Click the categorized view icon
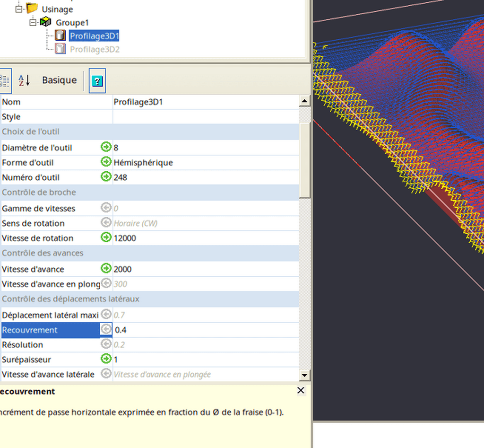The width and height of the screenshot is (484, 448). [x=5, y=80]
